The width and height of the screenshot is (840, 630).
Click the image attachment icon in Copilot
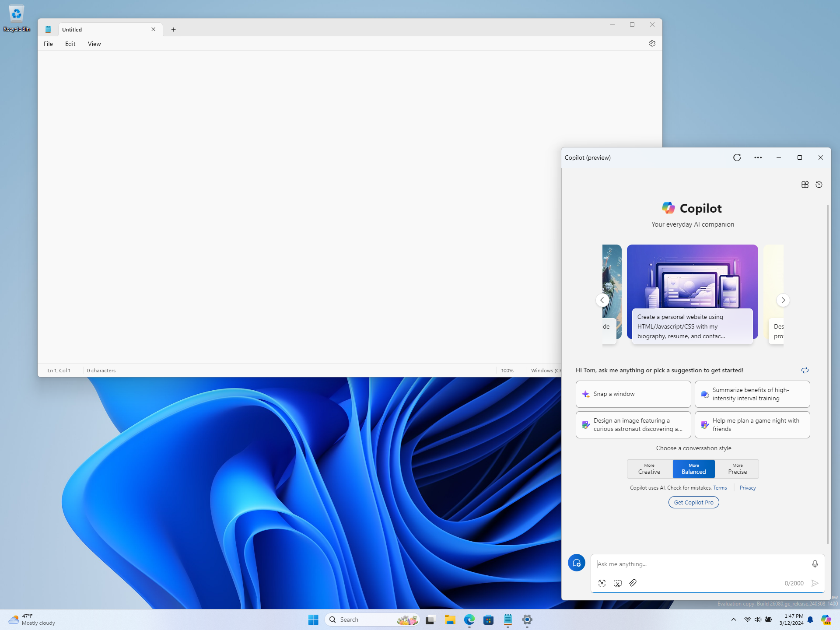tap(633, 583)
